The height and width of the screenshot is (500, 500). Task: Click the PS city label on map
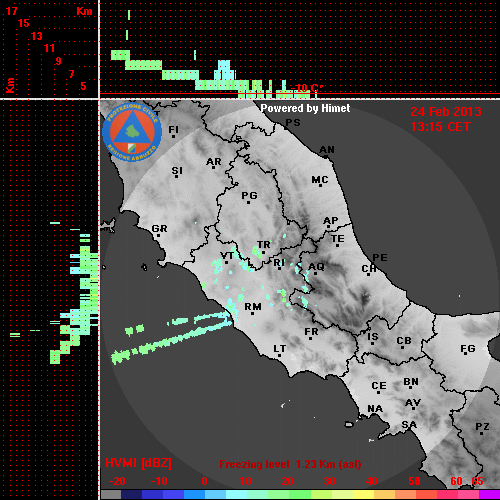point(293,123)
